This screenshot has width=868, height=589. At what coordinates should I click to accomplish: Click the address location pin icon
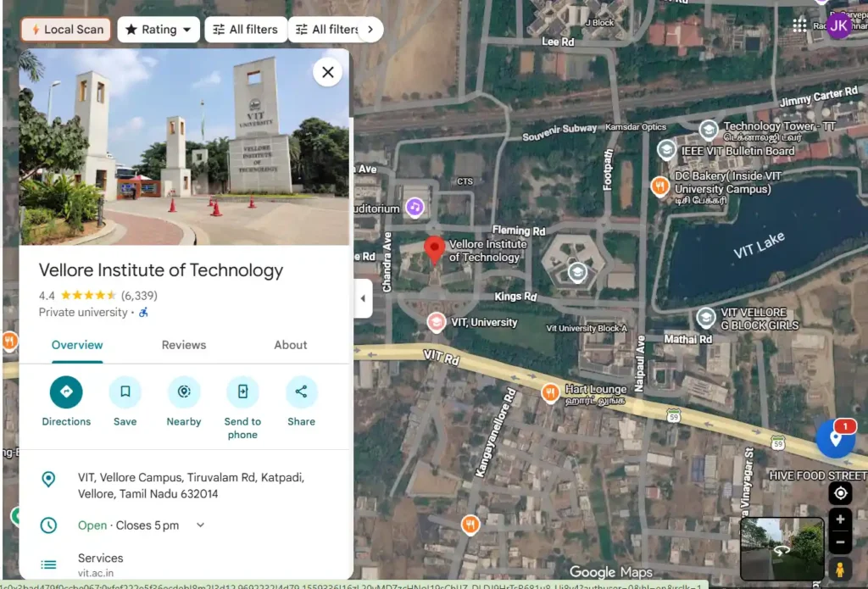[x=48, y=479]
